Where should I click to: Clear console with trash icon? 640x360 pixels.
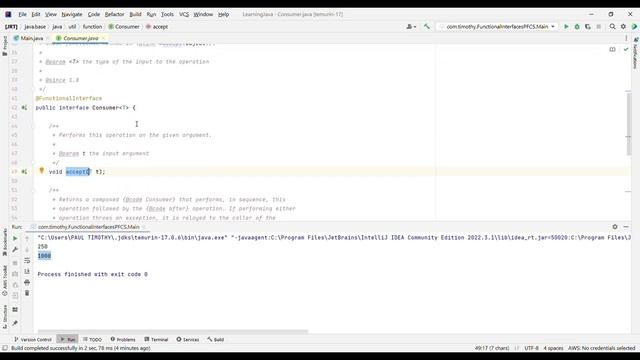pyautogui.click(x=27, y=293)
